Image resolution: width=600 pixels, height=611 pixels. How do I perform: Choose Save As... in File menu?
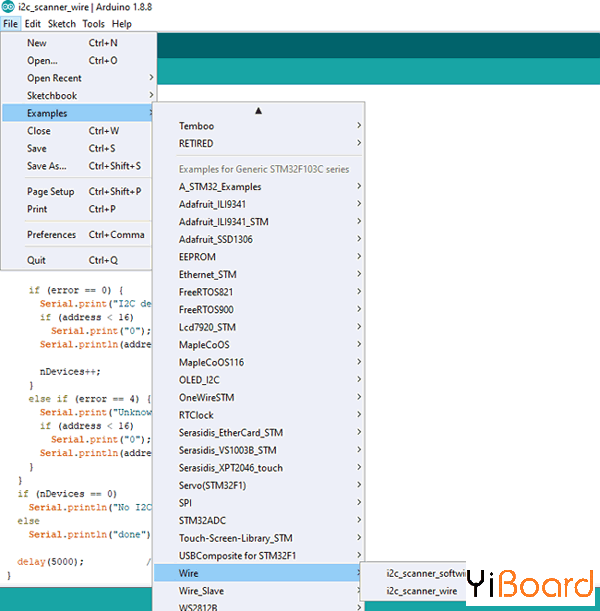point(46,166)
